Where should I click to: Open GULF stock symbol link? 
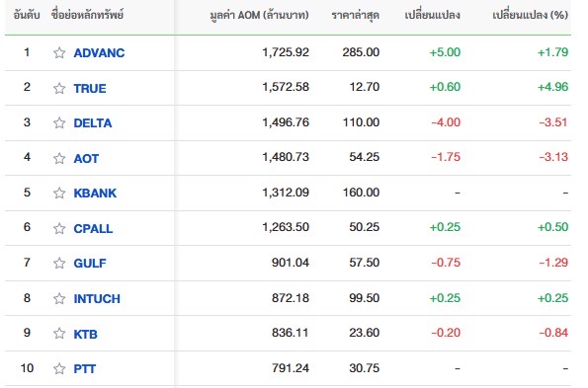(x=90, y=263)
